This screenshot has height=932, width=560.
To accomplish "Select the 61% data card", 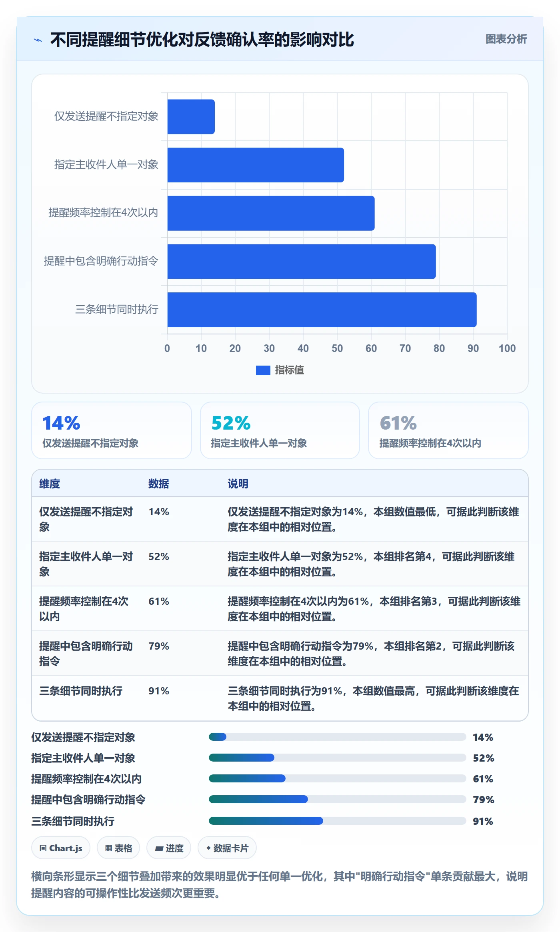I will [448, 430].
